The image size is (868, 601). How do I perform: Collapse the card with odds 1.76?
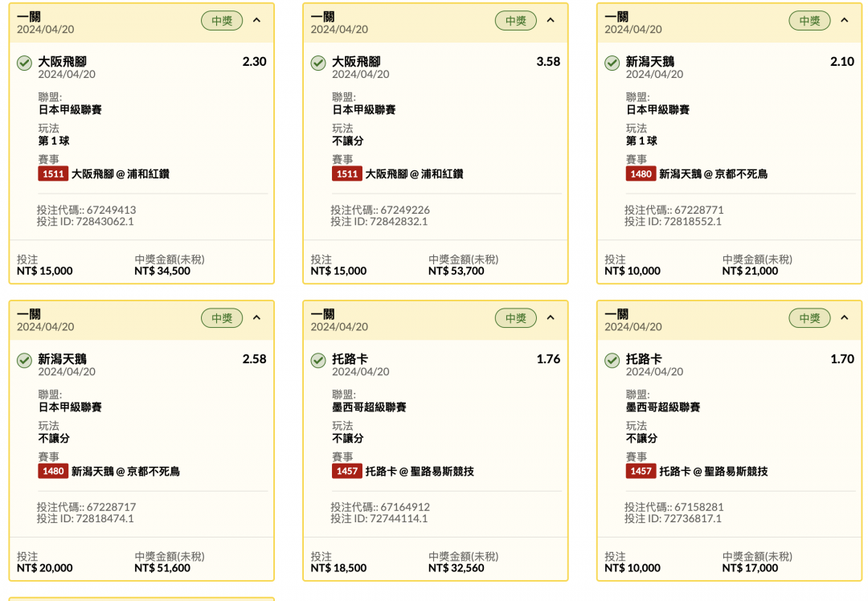[x=551, y=317]
